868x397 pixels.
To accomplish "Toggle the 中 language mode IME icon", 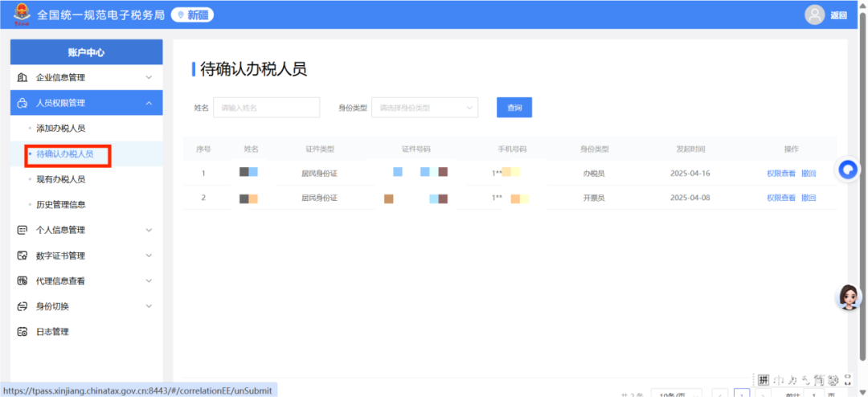I will pyautogui.click(x=779, y=379).
